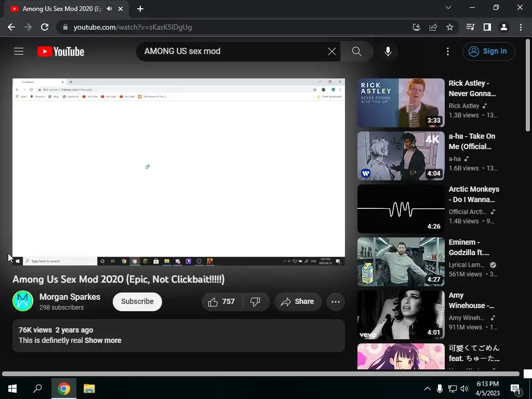Open Chrome media controls icon
Viewport: 532px width, 399px height.
pyautogui.click(x=471, y=27)
